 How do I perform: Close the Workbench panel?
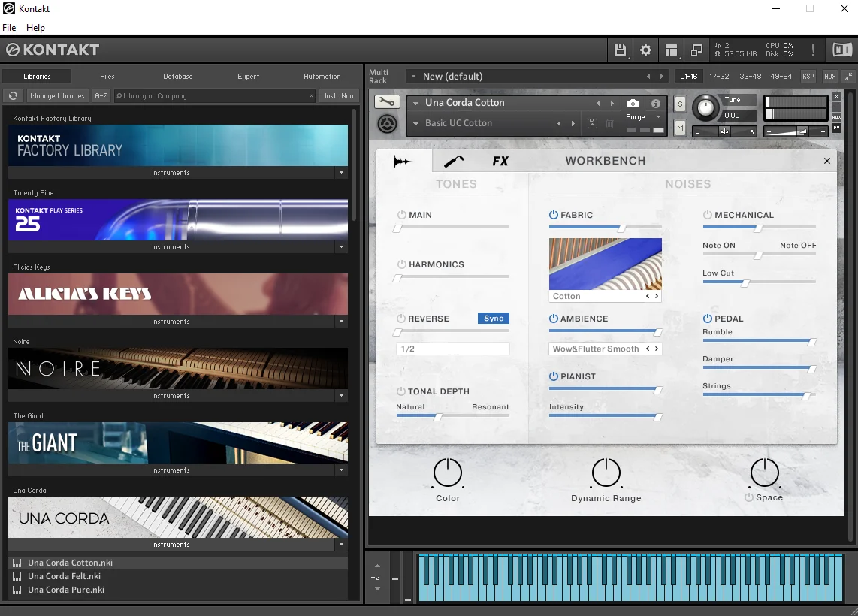click(826, 161)
